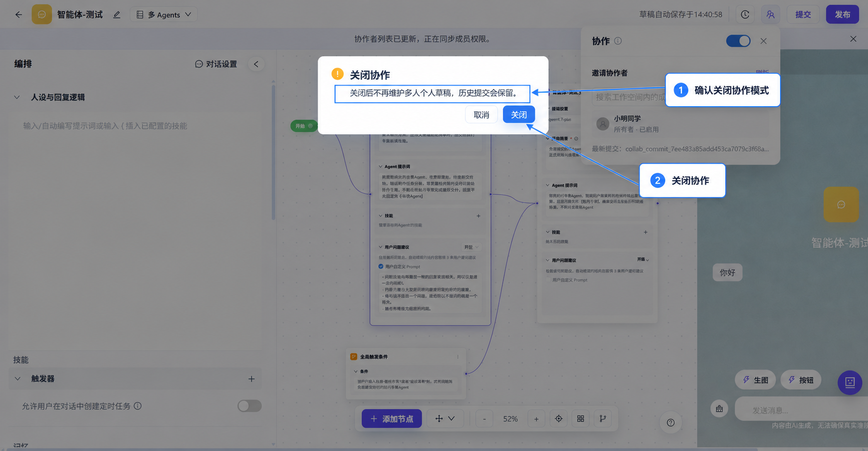The image size is (868, 451).
Task: Click the orange 全局触发条件 node icon
Action: (354, 357)
